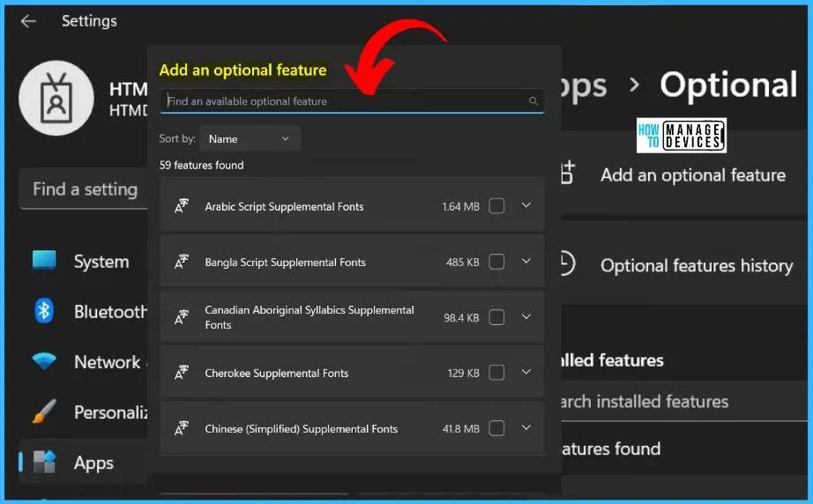Image resolution: width=813 pixels, height=504 pixels.
Task: Click Add an optional feature row
Action: 684,174
